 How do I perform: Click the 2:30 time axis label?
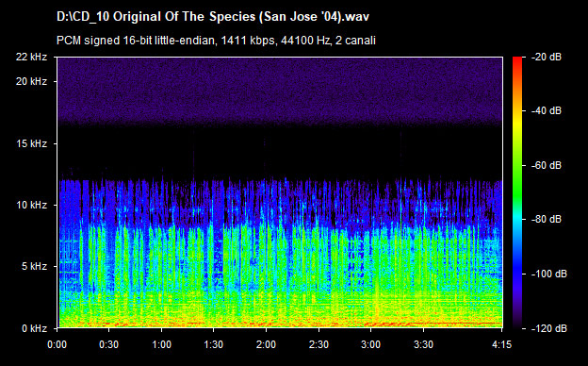[318, 344]
